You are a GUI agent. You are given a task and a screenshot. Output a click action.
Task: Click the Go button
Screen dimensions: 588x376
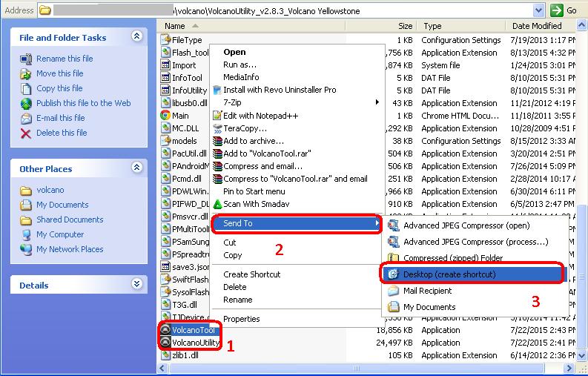coord(564,10)
